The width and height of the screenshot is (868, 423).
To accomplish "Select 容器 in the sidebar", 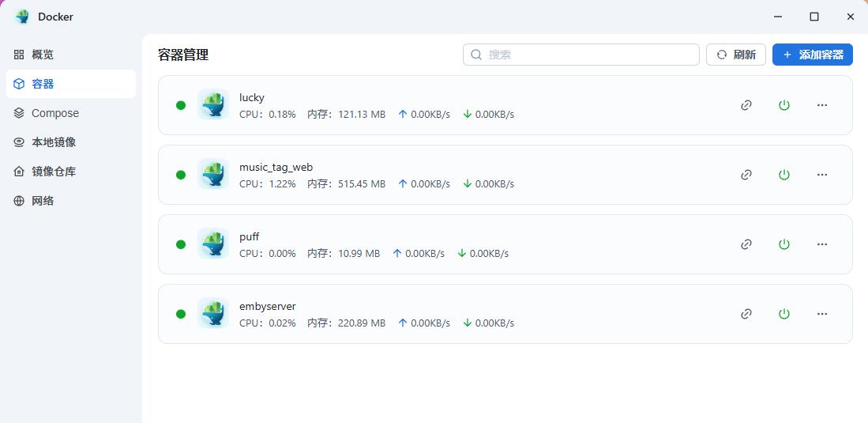I will tap(71, 84).
